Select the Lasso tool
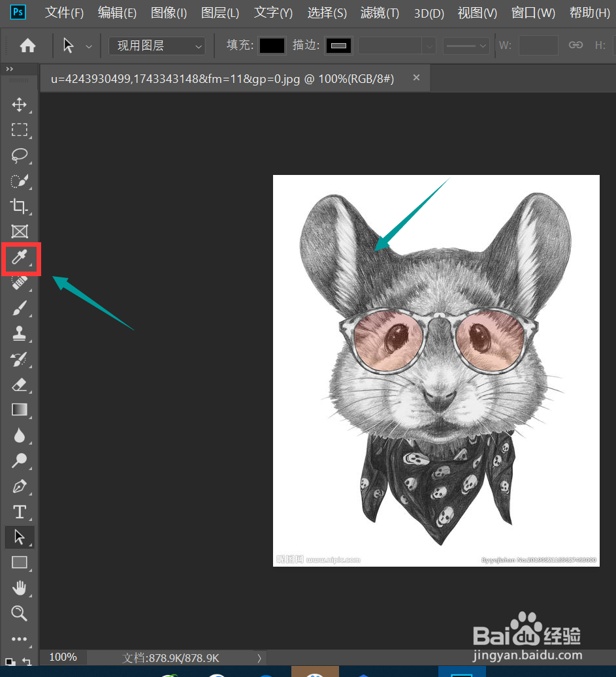The image size is (616, 677). [x=20, y=155]
